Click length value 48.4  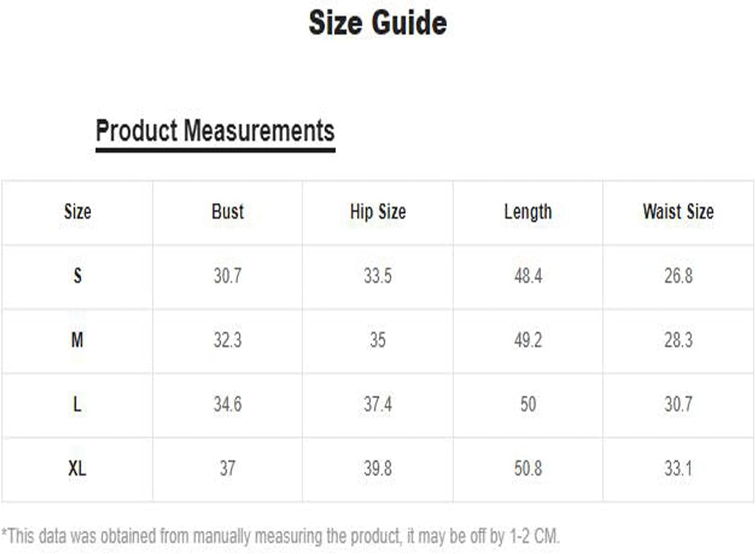(x=528, y=275)
